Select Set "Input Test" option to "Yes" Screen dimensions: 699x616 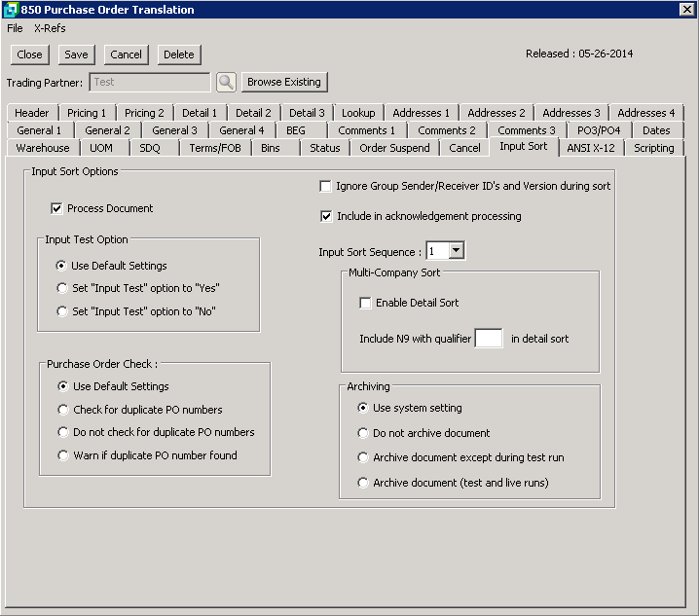click(x=63, y=288)
